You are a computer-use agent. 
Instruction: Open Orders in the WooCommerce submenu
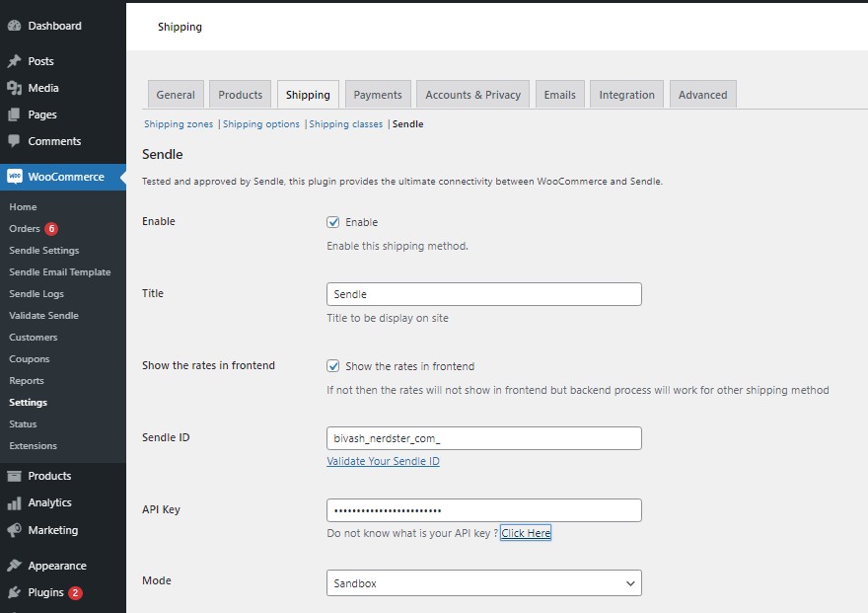click(x=25, y=228)
